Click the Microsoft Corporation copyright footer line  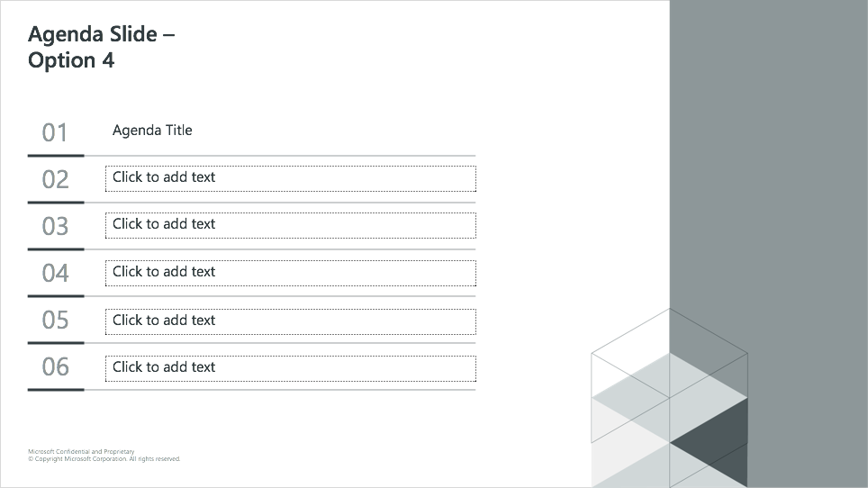pos(104,458)
